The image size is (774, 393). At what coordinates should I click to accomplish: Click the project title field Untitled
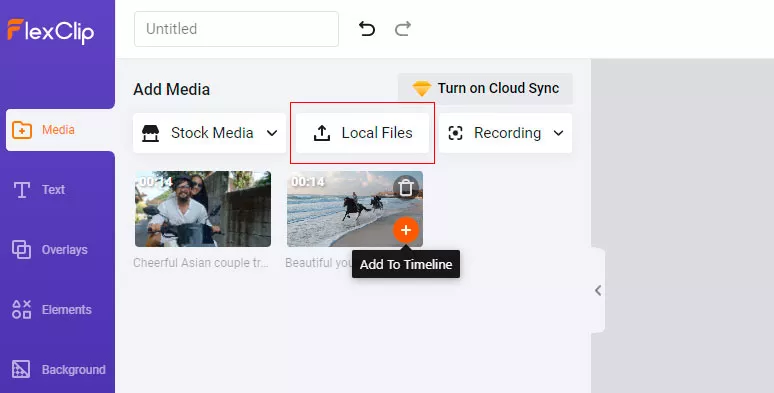coord(236,29)
